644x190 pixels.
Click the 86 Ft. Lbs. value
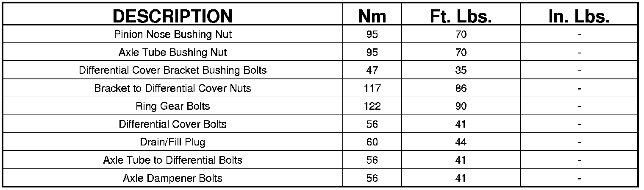coord(461,88)
